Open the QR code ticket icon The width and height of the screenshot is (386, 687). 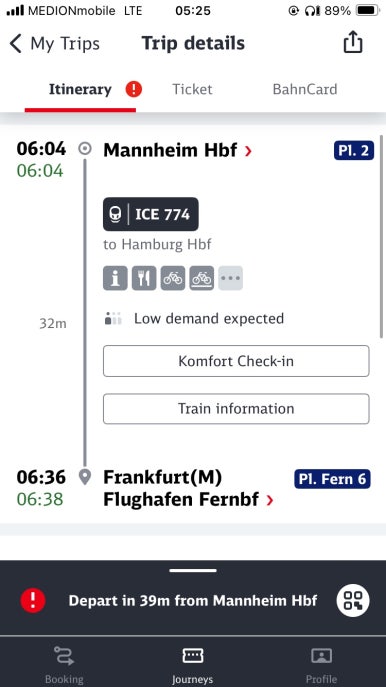353,600
